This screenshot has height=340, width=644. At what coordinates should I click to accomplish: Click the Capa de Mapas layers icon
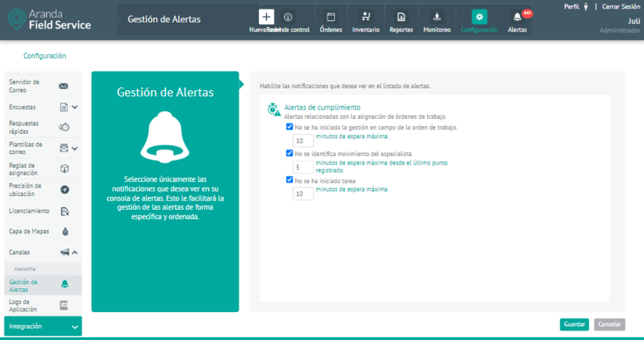point(65,232)
